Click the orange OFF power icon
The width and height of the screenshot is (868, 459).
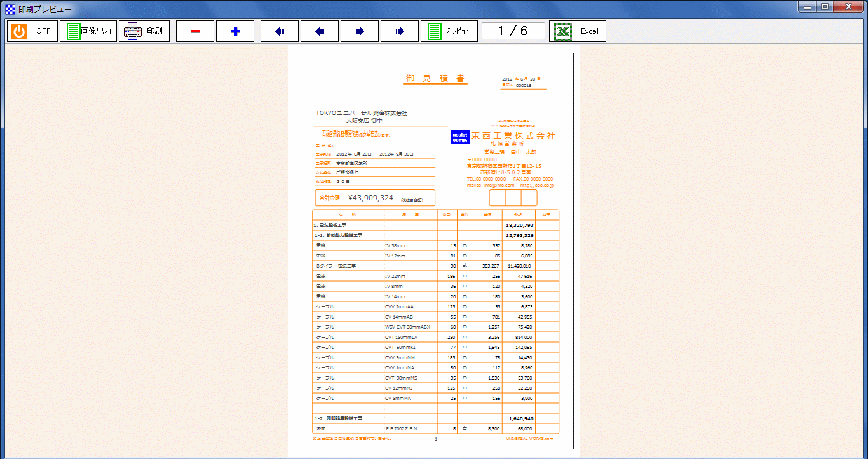coord(19,31)
